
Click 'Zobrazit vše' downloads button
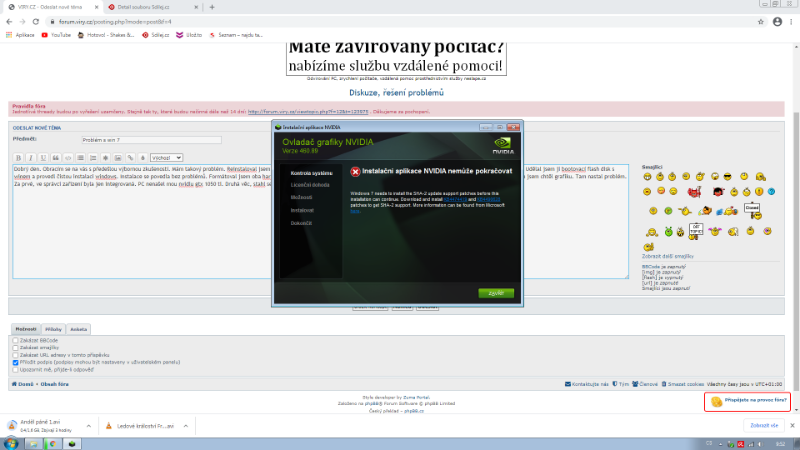click(764, 426)
